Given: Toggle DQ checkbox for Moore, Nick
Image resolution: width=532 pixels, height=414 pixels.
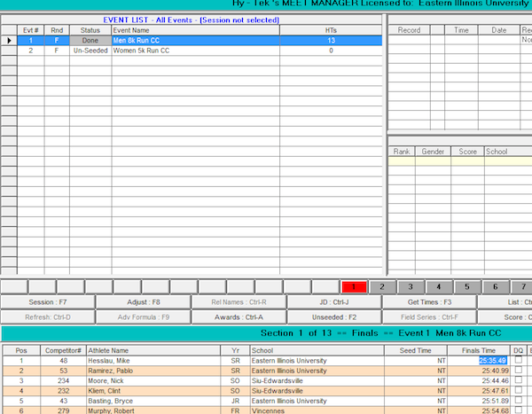Looking at the screenshot, I should (x=518, y=379).
